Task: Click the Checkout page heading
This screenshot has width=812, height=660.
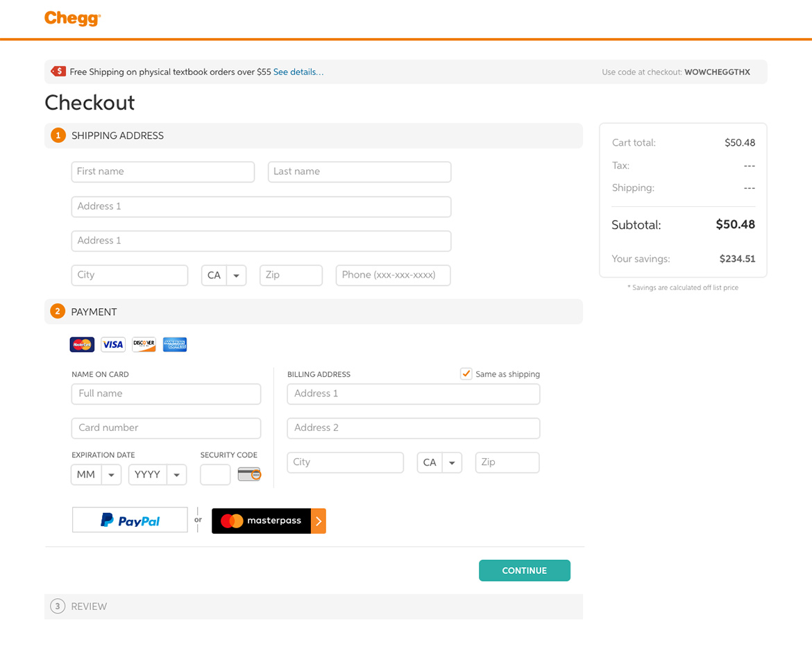Action: (90, 103)
